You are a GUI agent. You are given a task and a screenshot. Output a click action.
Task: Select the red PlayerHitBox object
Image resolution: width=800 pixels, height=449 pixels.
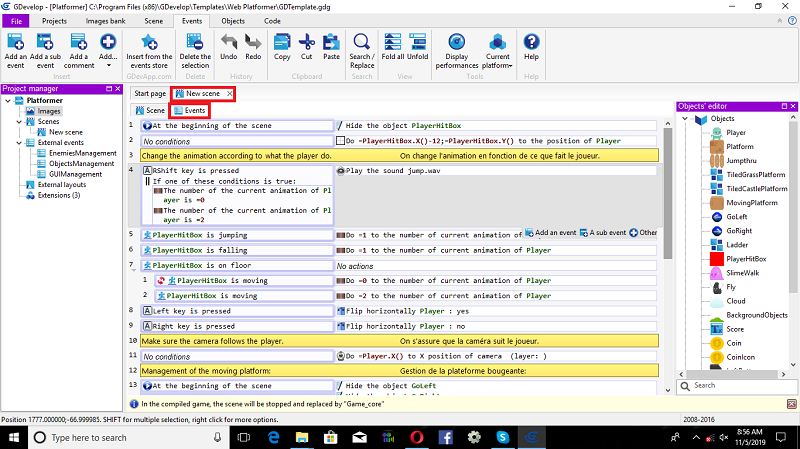click(x=716, y=258)
